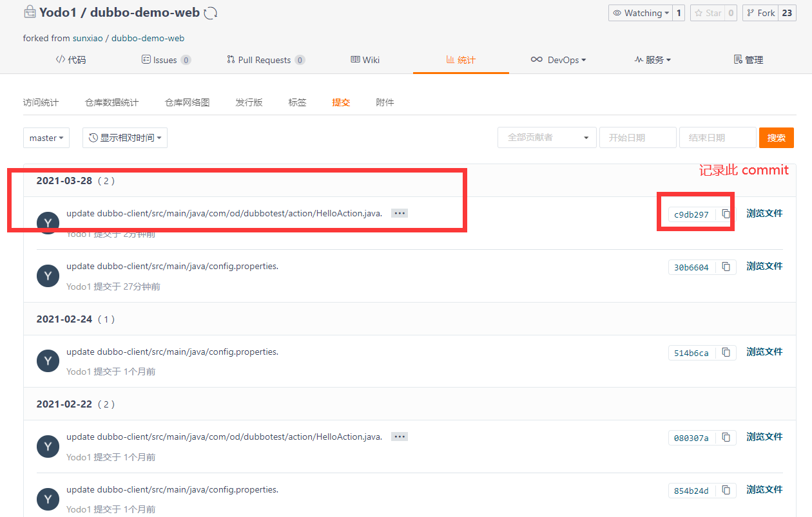
Task: Copy commit hash 080307a
Action: pos(726,437)
